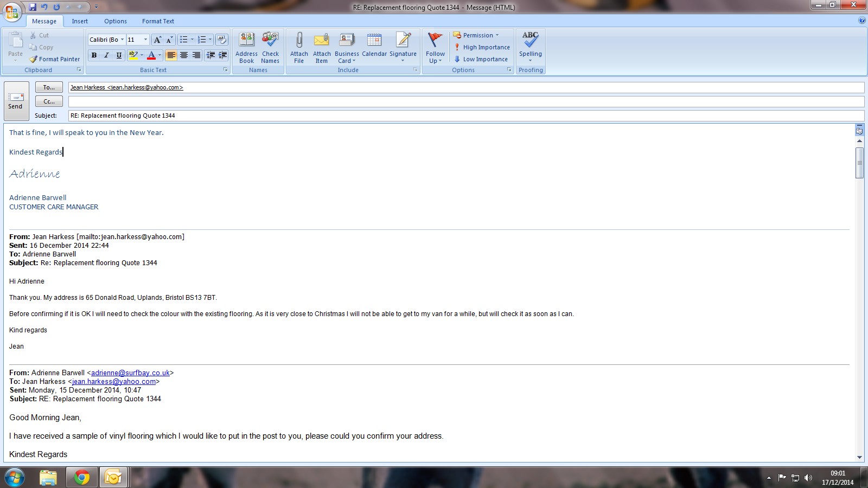Increase paragraph indent
868x488 pixels.
click(x=222, y=55)
